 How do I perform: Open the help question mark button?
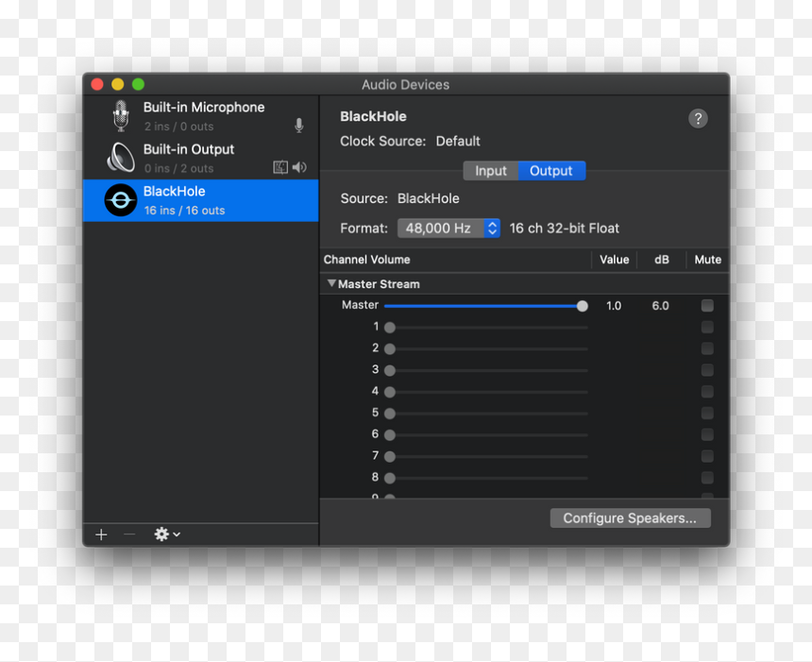pyautogui.click(x=698, y=119)
